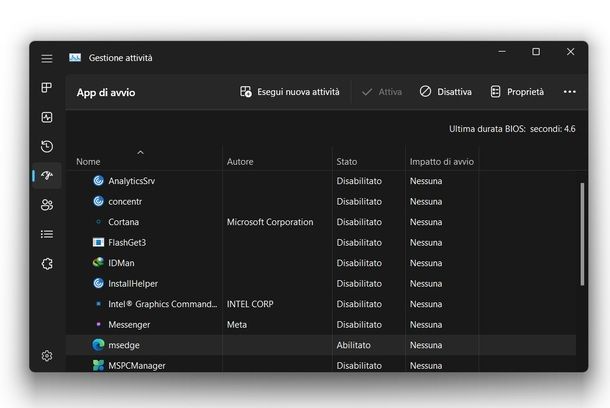610x408 pixels.
Task: Click the InstallHelper app icon
Action: [x=98, y=283]
